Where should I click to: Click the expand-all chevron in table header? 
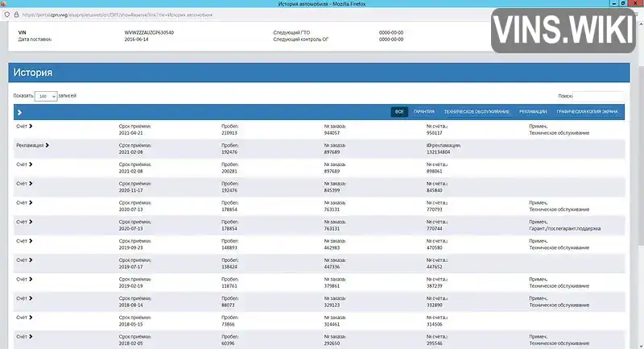(19, 112)
